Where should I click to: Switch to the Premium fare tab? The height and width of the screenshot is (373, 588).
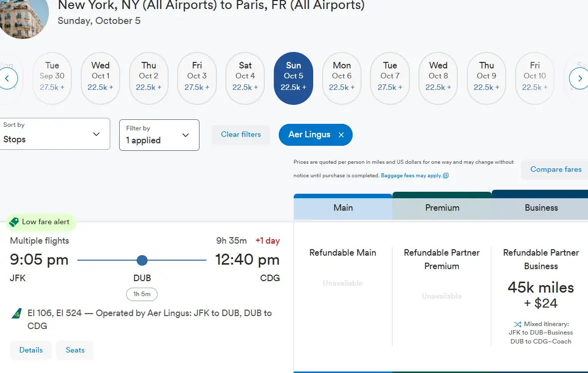[442, 206]
